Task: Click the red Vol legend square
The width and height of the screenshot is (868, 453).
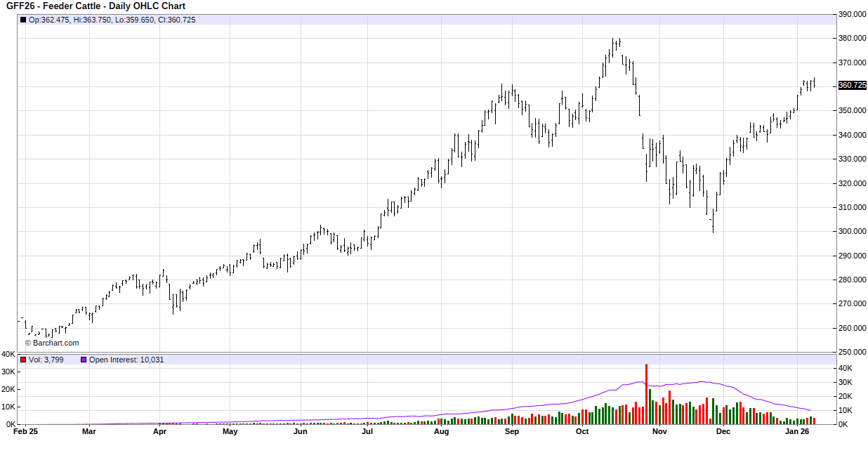Action: click(23, 360)
